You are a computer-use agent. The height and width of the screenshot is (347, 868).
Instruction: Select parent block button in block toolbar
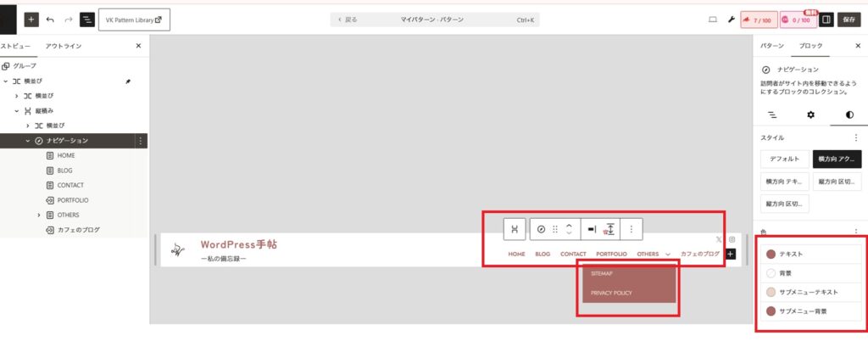(515, 229)
